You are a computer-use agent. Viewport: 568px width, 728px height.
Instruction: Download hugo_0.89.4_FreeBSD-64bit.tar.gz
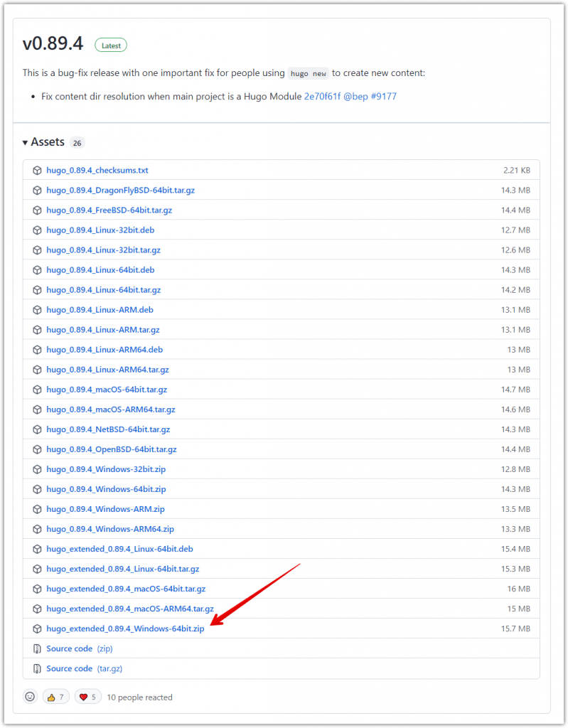pyautogui.click(x=109, y=210)
